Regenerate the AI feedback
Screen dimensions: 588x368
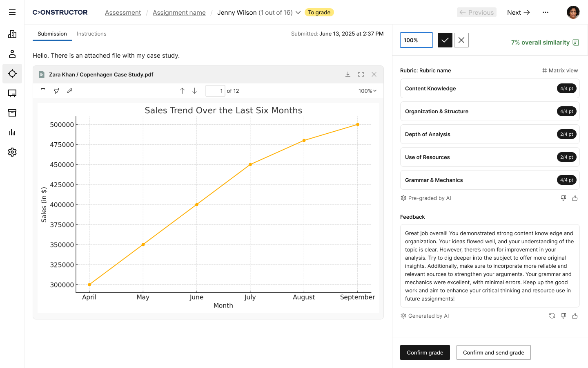(x=552, y=316)
